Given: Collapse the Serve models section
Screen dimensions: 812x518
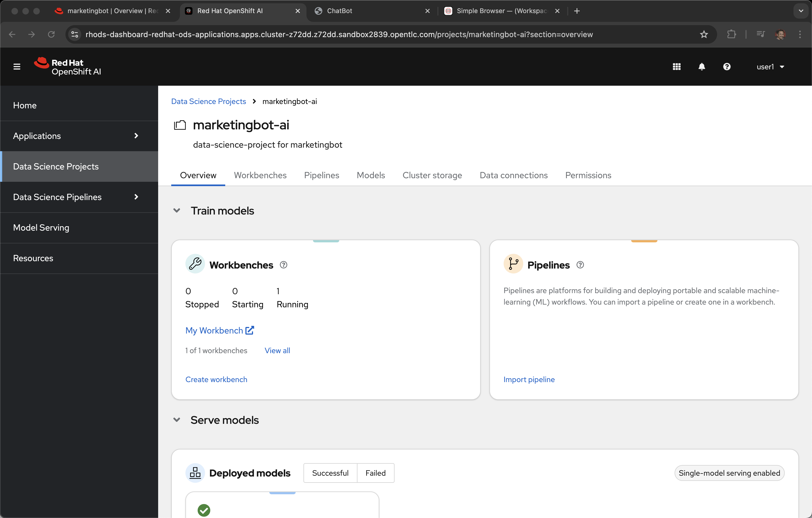Looking at the screenshot, I should tap(177, 420).
